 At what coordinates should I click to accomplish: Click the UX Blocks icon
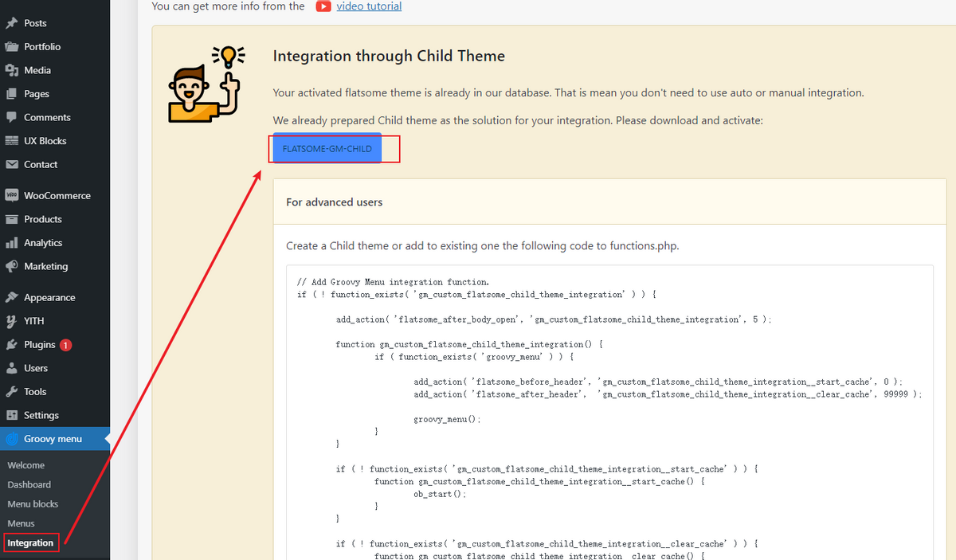(11, 140)
